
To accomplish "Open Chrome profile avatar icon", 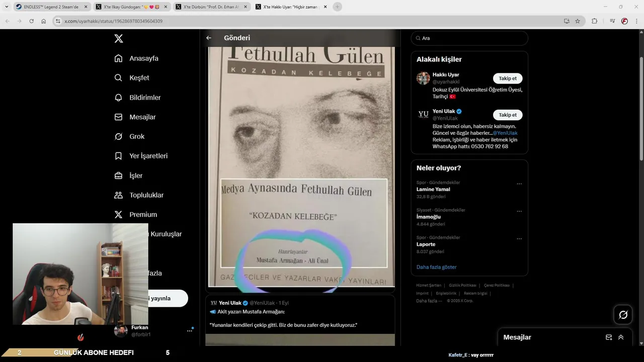I will [x=624, y=21].
